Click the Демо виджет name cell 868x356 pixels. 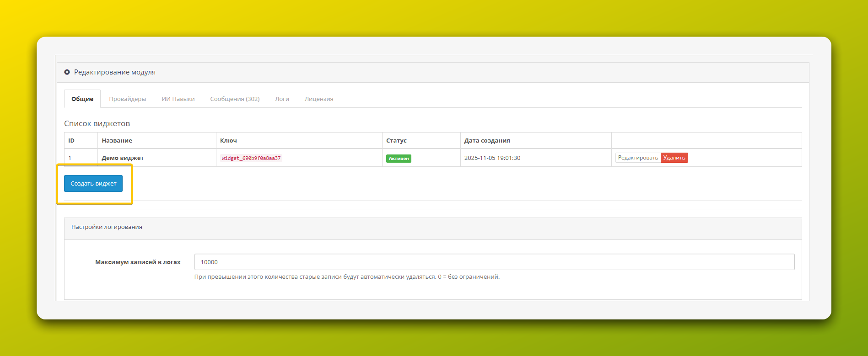123,158
